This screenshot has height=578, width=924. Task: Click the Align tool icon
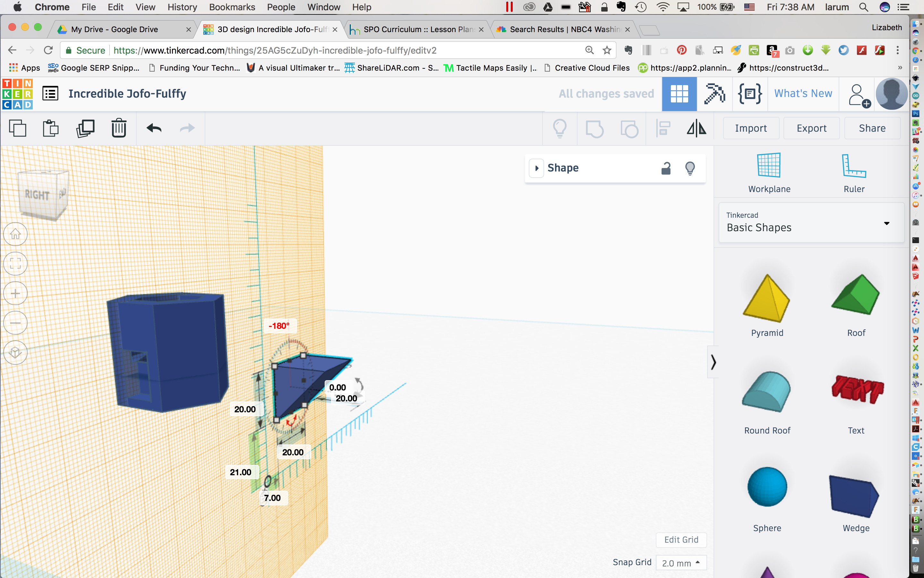coord(663,128)
